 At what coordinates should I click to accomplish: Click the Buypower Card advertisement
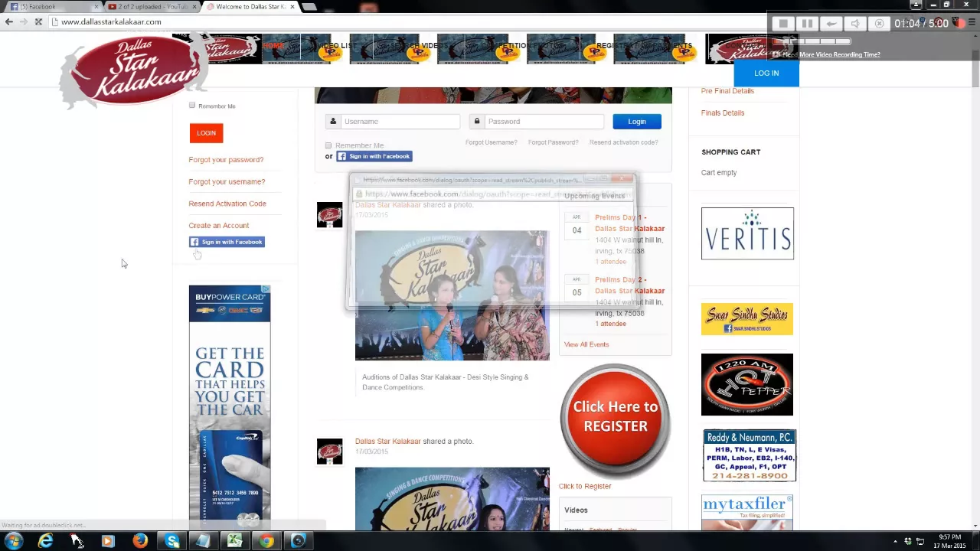pyautogui.click(x=230, y=406)
